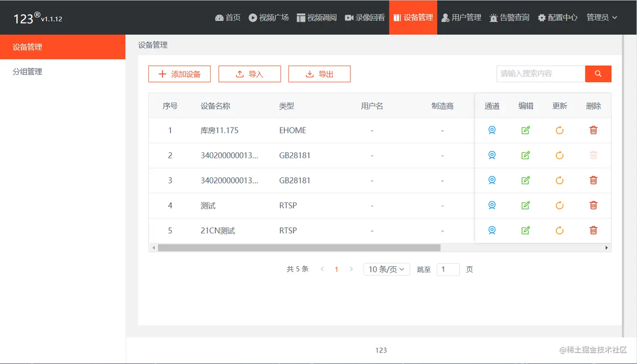Viewport: 637px width, 364px height.
Task: Click the 添加设备 button
Action: [x=179, y=74]
